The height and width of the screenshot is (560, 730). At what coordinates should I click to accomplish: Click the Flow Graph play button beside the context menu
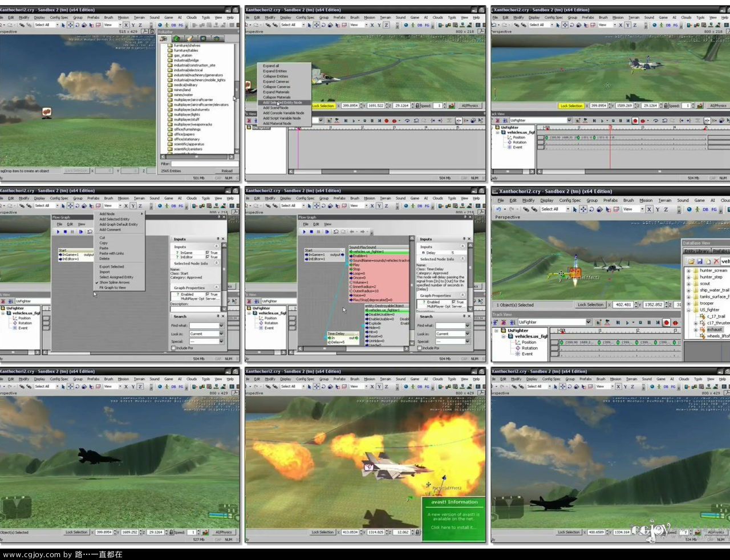(58, 232)
